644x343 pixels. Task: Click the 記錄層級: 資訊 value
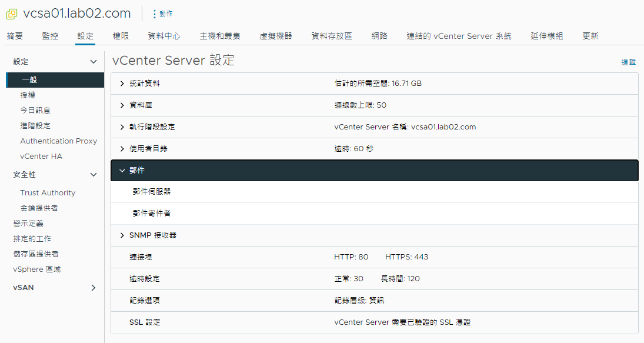(x=359, y=301)
